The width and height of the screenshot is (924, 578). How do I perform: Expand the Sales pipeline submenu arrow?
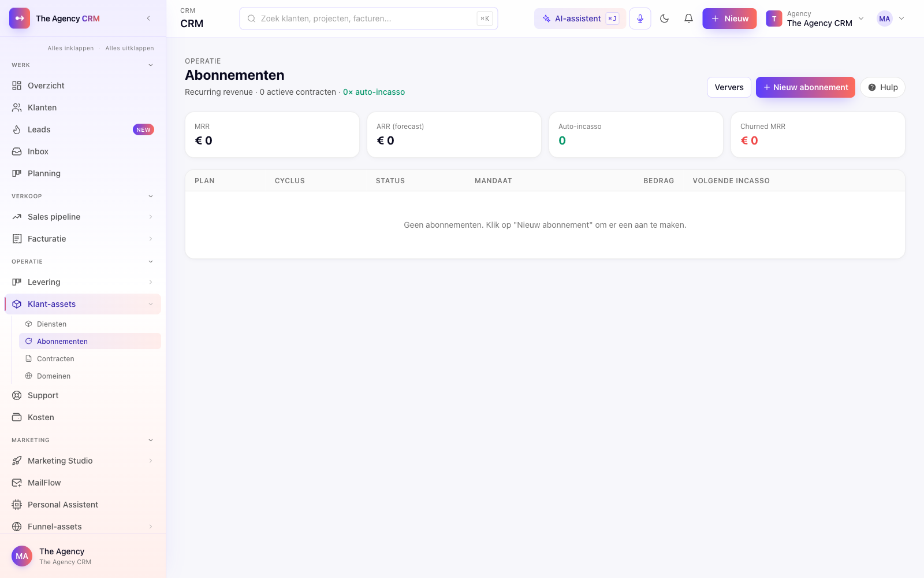coord(151,217)
